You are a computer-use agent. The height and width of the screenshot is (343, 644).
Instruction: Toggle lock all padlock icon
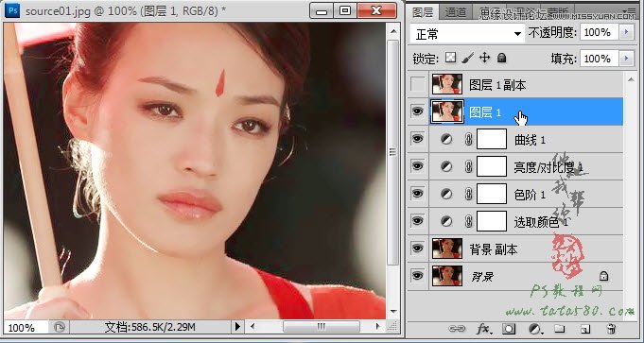(501, 58)
